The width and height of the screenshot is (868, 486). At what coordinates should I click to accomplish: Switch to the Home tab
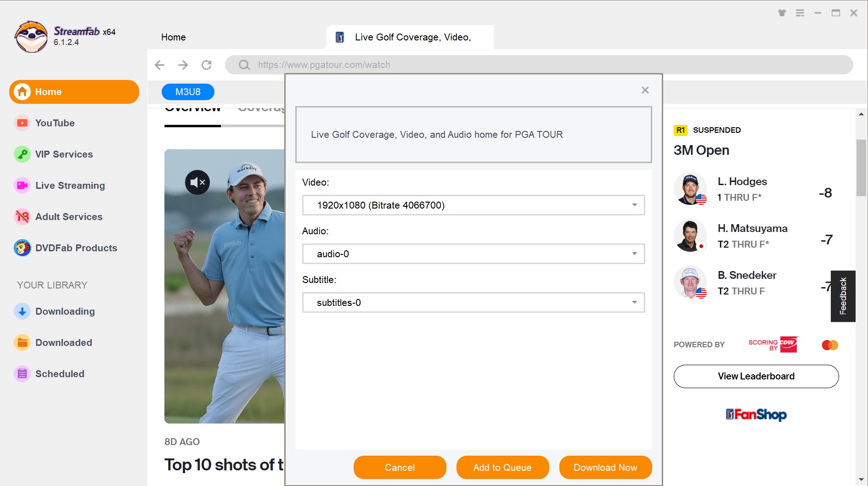click(x=174, y=37)
